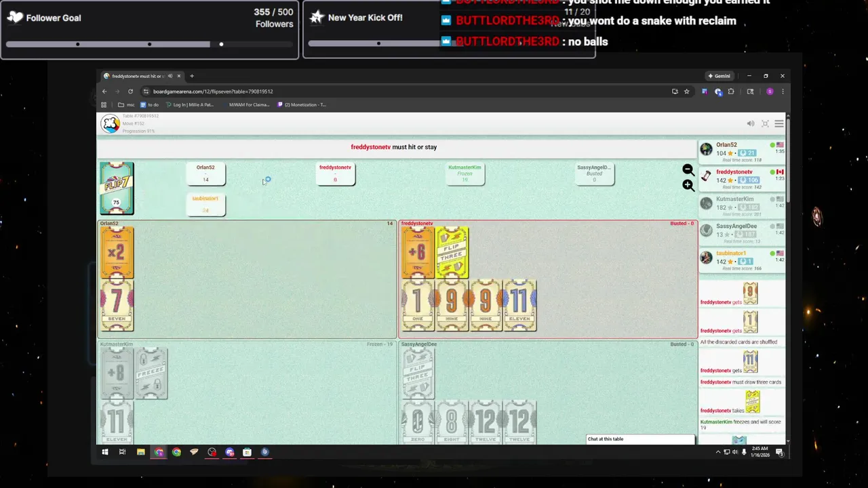Open Chrome three-dot menu

pos(783,91)
